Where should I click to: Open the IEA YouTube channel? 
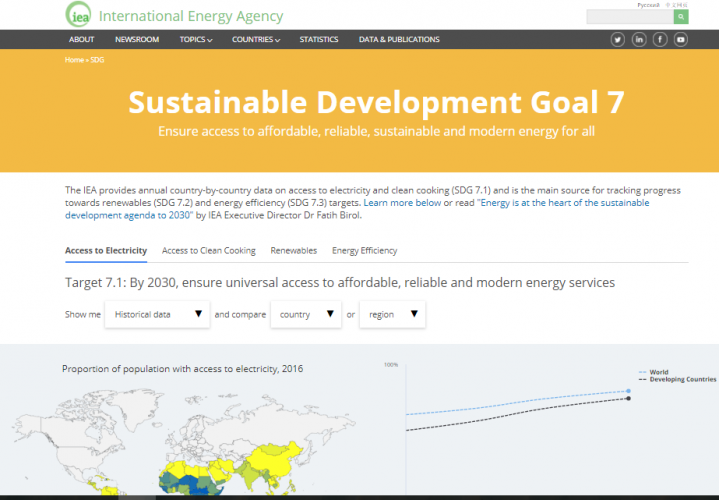(x=681, y=40)
